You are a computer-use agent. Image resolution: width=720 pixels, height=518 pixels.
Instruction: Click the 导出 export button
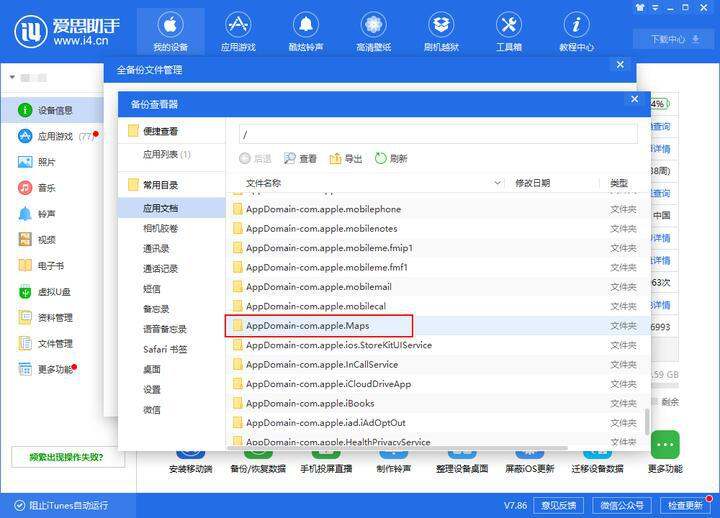pos(346,159)
